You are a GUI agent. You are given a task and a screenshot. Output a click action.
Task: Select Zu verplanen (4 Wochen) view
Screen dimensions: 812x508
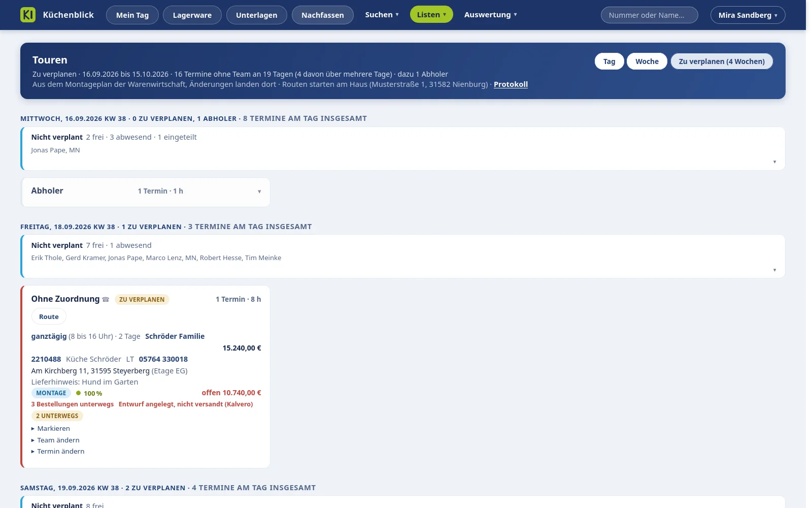coord(722,61)
